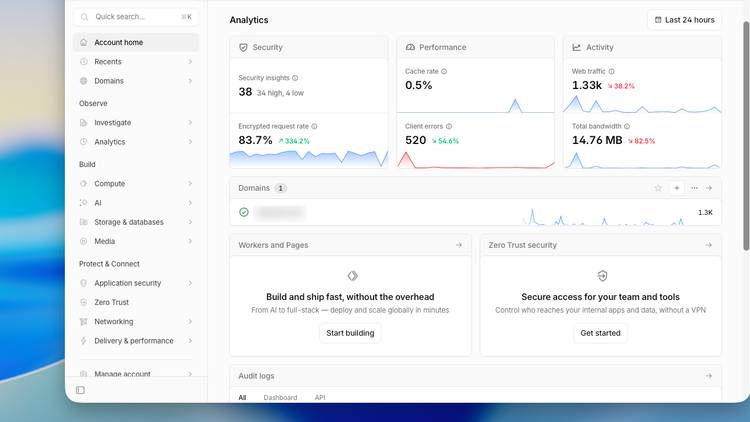Screen dimensions: 750x422
Task: Expand the Networking chevron
Action: coord(190,322)
